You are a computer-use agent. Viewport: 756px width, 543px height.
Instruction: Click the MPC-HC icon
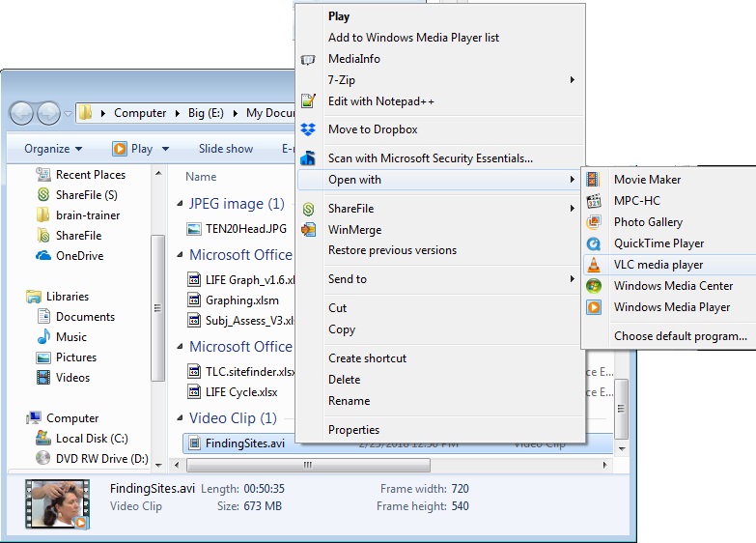coord(594,201)
